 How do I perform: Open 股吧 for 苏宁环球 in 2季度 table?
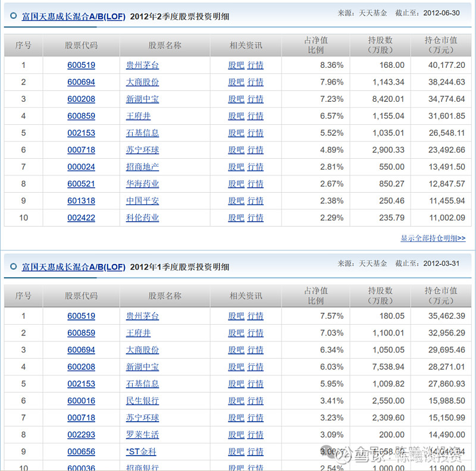tap(236, 150)
